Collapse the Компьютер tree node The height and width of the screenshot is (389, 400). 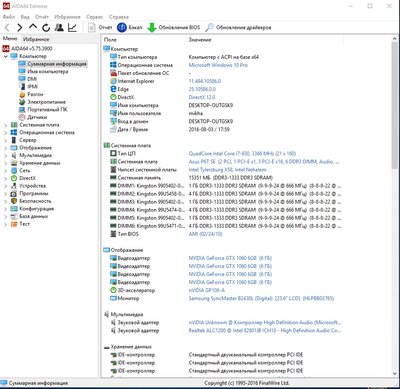6,56
